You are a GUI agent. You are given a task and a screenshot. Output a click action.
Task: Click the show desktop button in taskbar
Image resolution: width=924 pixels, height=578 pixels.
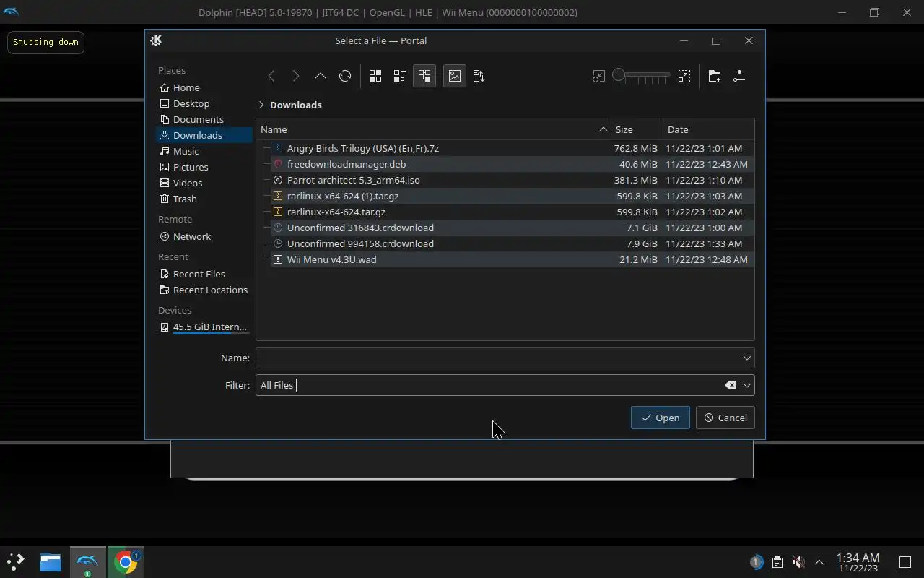tap(905, 561)
